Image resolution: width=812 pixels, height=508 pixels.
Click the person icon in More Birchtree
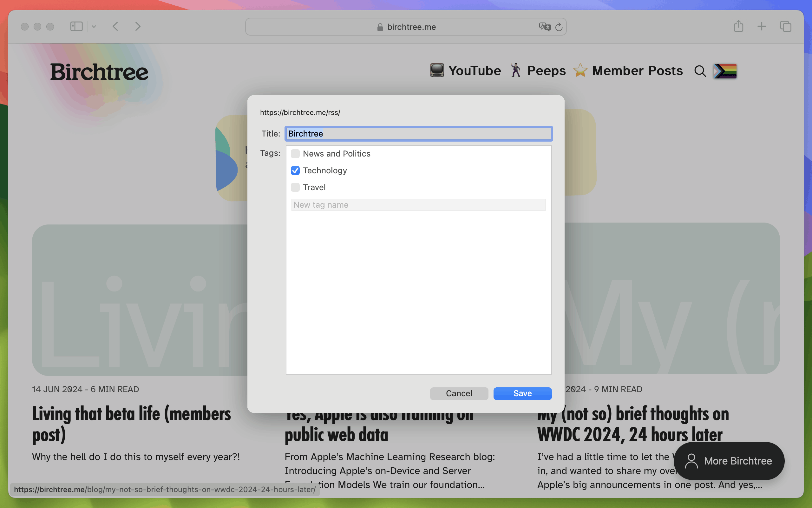click(x=691, y=461)
